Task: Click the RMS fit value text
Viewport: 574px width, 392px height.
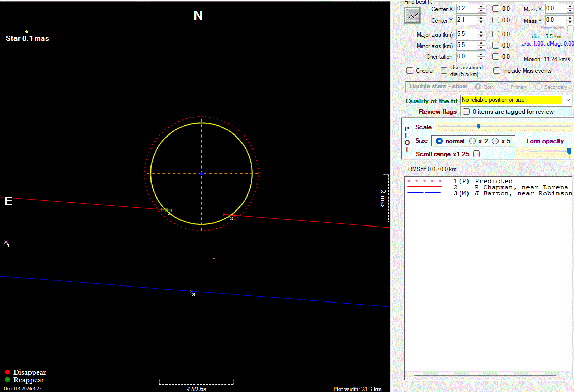Action: pyautogui.click(x=432, y=169)
